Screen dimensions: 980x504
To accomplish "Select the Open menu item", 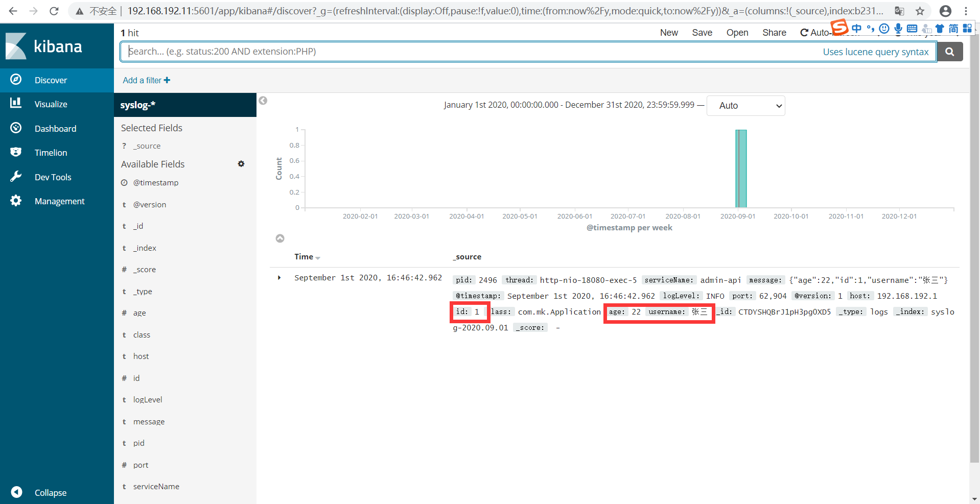I will tap(737, 33).
